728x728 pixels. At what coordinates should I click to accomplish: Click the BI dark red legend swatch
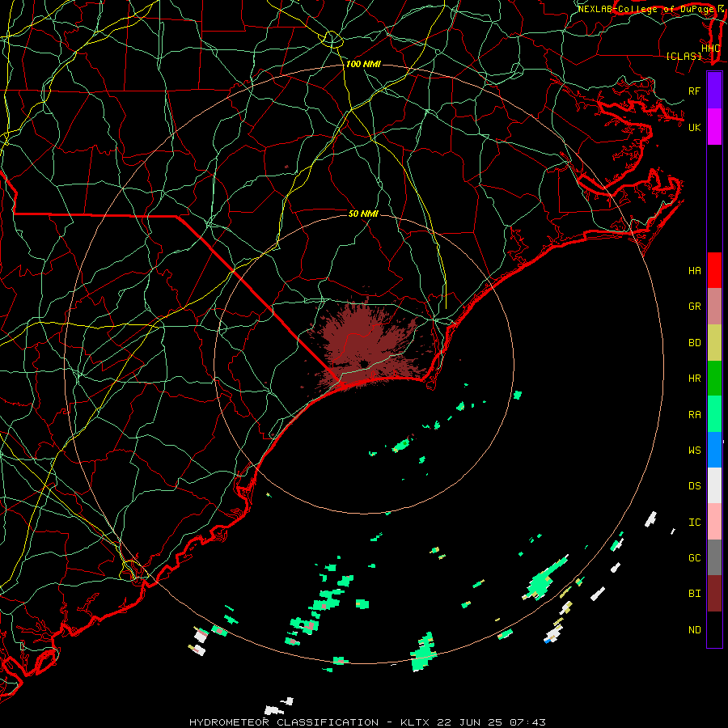tap(714, 594)
